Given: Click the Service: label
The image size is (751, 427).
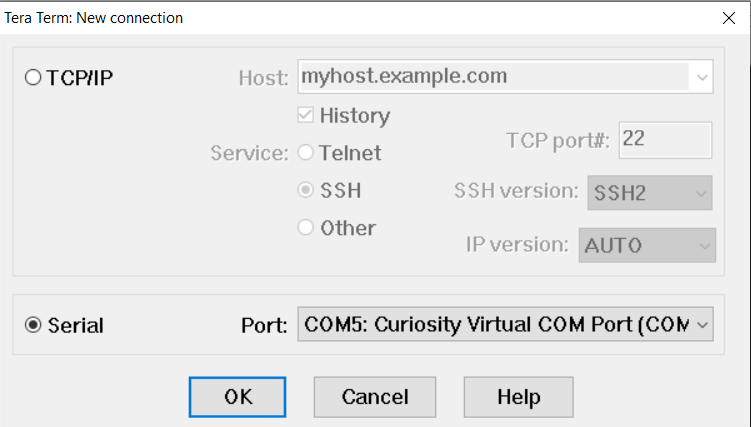Looking at the screenshot, I should click(x=249, y=155).
